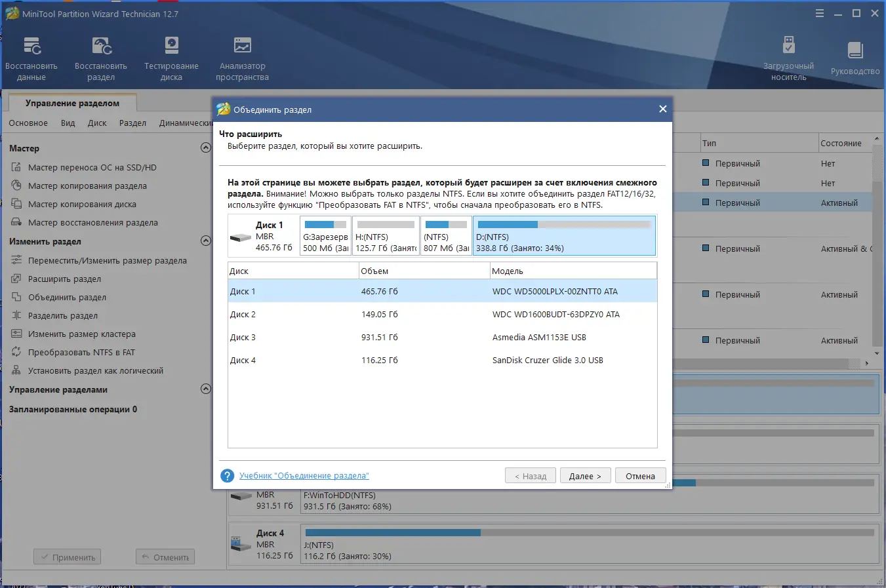Click the Мастер копирования диска icon
This screenshot has width=886, height=588.
pos(16,204)
